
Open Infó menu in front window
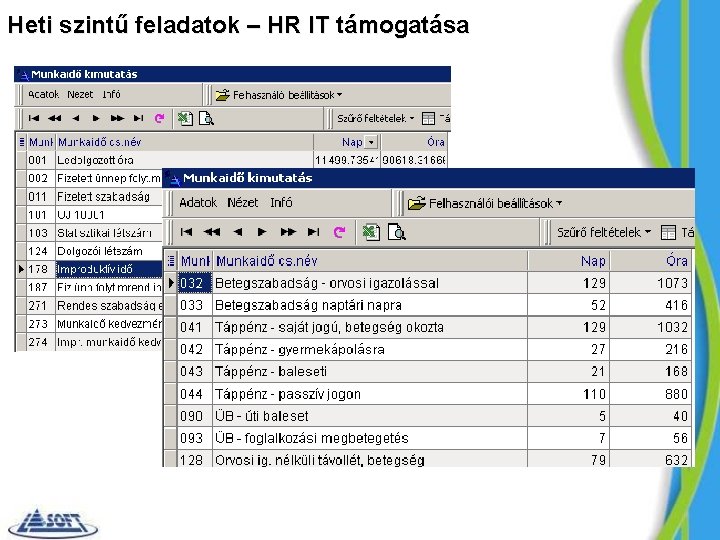[x=281, y=202]
